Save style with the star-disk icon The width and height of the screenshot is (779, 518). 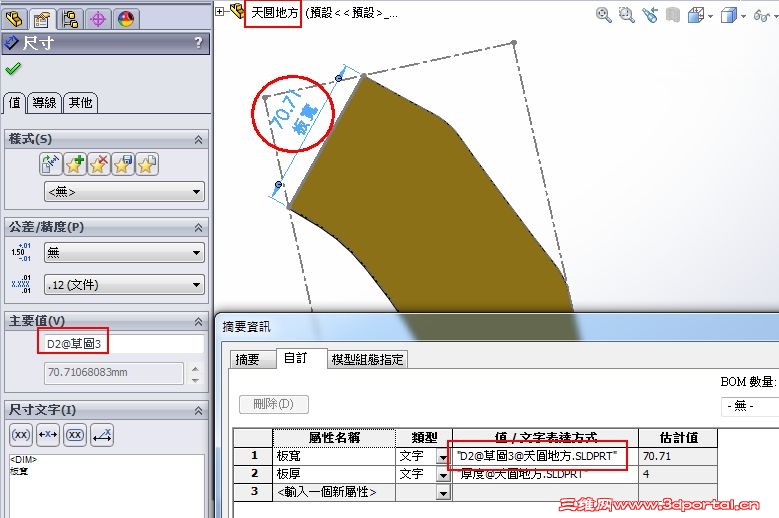(x=123, y=164)
